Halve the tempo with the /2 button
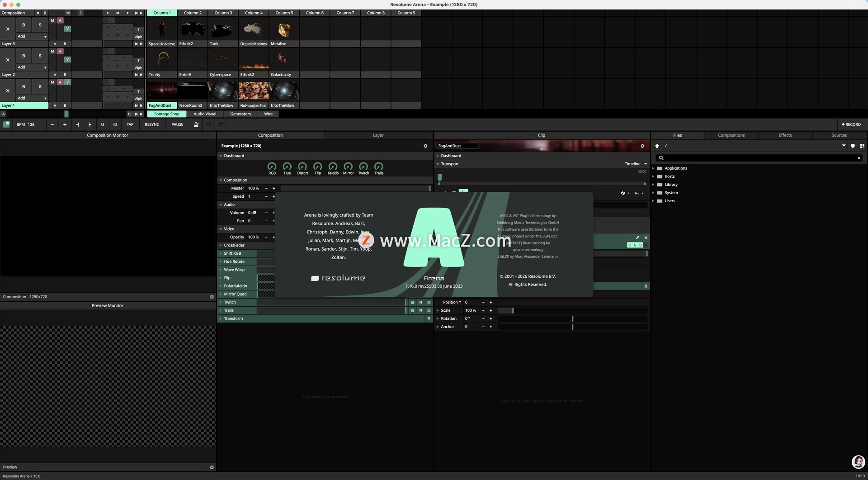868x480 pixels. pyautogui.click(x=102, y=124)
